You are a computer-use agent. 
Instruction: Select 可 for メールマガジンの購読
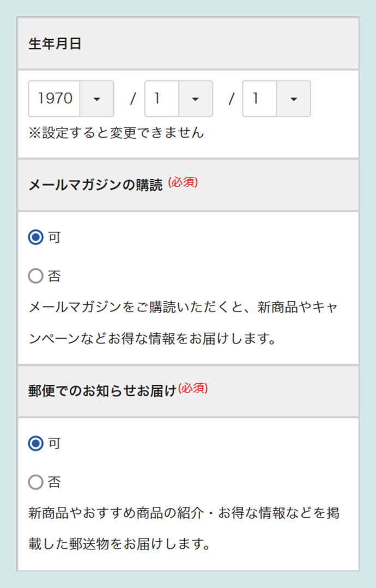(x=35, y=237)
